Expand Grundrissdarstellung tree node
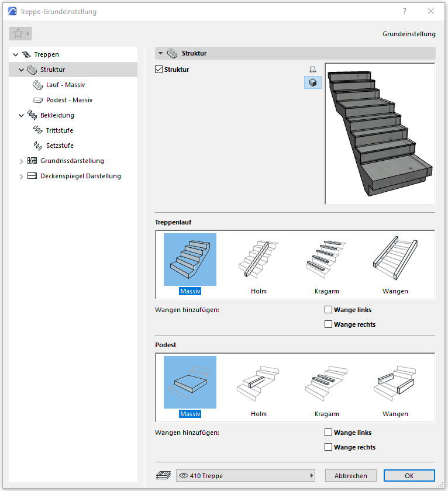 tap(22, 161)
